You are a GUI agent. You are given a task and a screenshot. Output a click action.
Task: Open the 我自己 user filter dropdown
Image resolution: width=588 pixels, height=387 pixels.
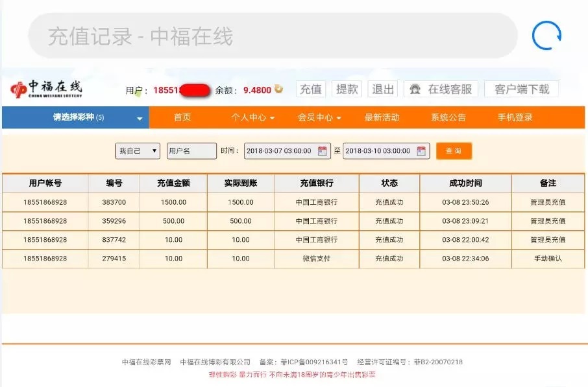pos(136,150)
